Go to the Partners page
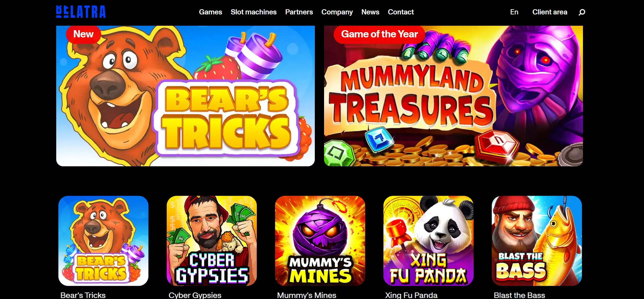Viewport: 644px width, 299px height. [x=299, y=12]
